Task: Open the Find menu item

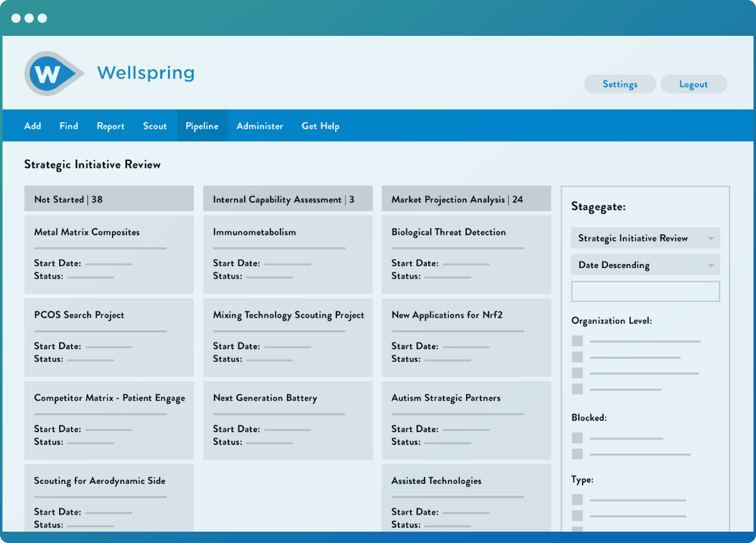Action: [69, 126]
